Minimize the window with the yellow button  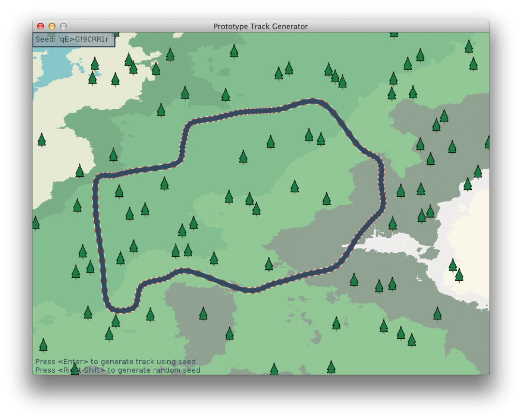[x=52, y=27]
